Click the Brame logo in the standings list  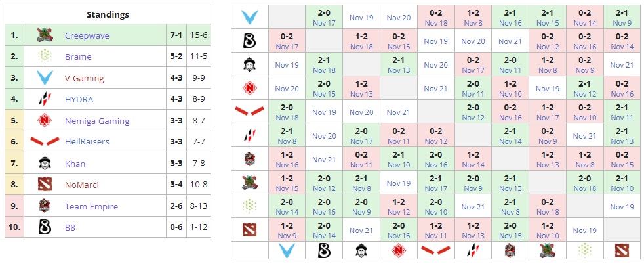click(x=45, y=57)
